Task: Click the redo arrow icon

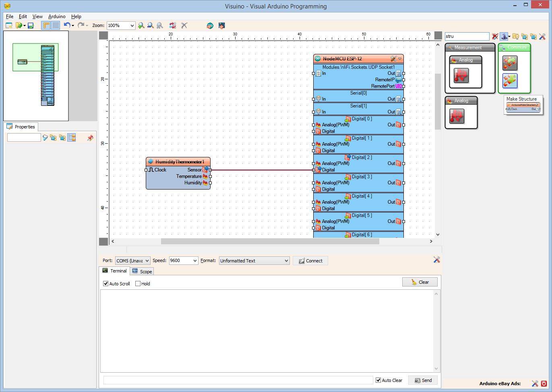Action: coord(81,25)
